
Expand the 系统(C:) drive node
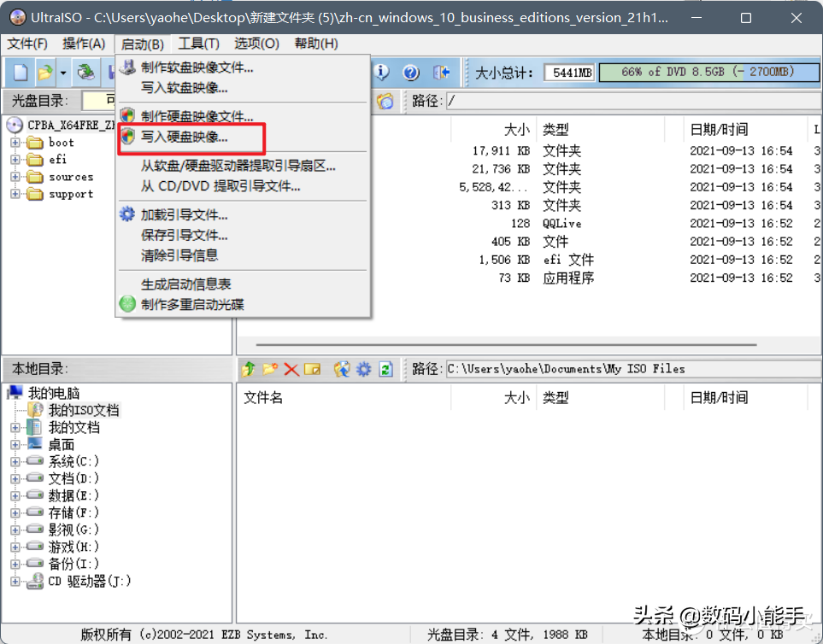click(x=15, y=461)
